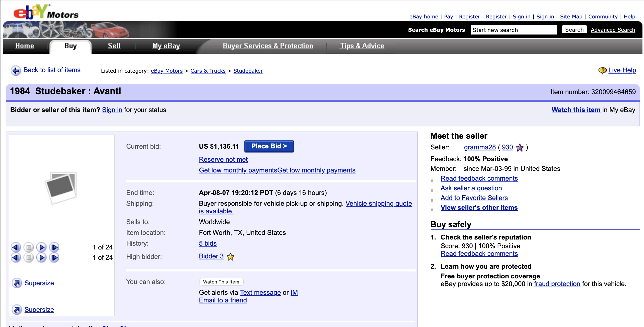Open the Cars & Trucks category link
The width and height of the screenshot is (644, 327).
[x=208, y=71]
